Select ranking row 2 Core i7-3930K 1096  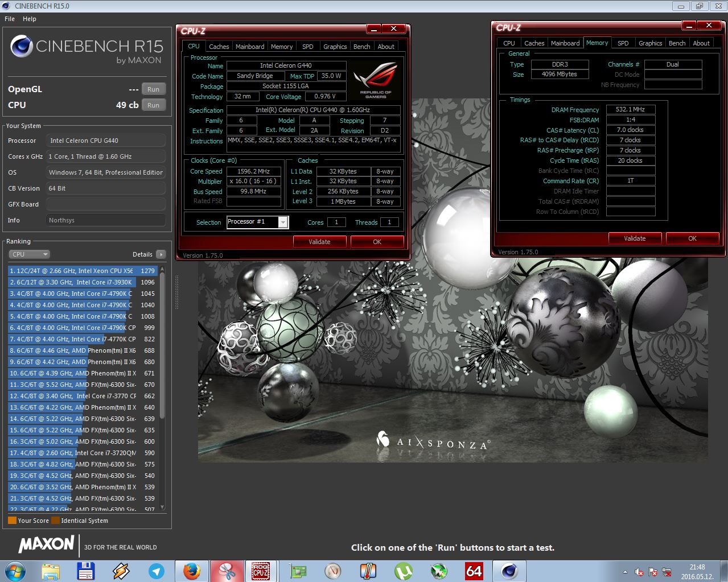point(83,282)
